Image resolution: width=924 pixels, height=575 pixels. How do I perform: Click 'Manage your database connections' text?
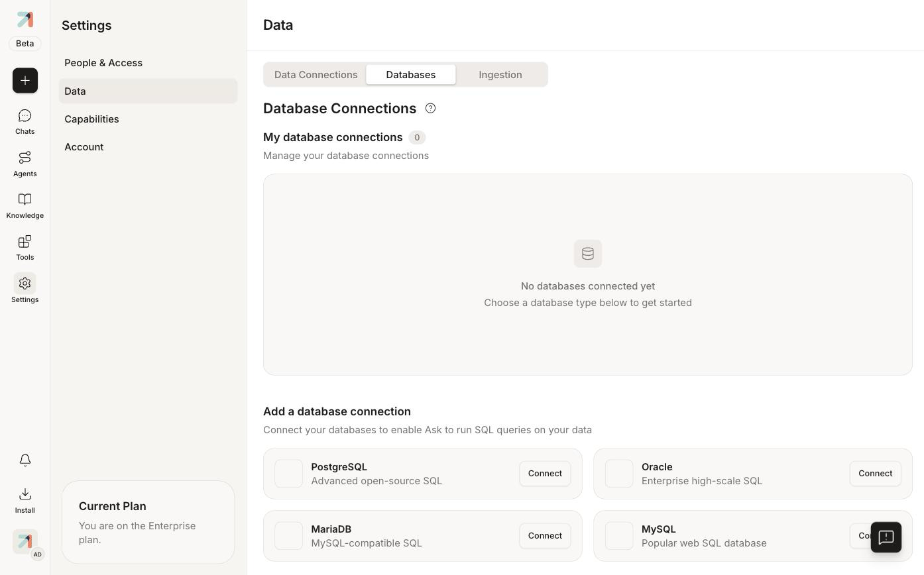346,156
